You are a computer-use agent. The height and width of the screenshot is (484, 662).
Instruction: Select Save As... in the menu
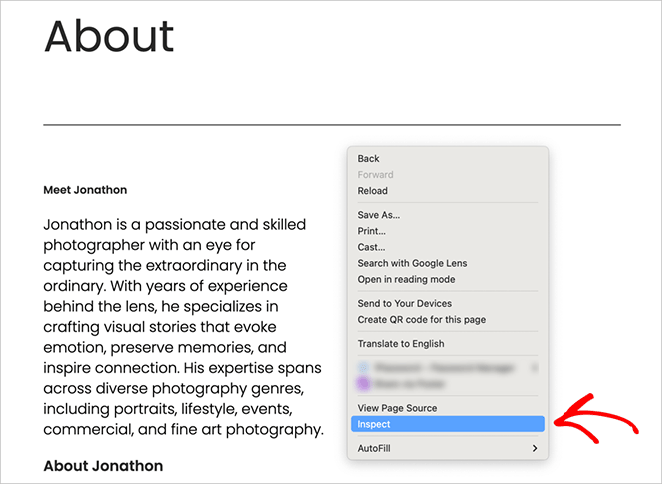[379, 215]
